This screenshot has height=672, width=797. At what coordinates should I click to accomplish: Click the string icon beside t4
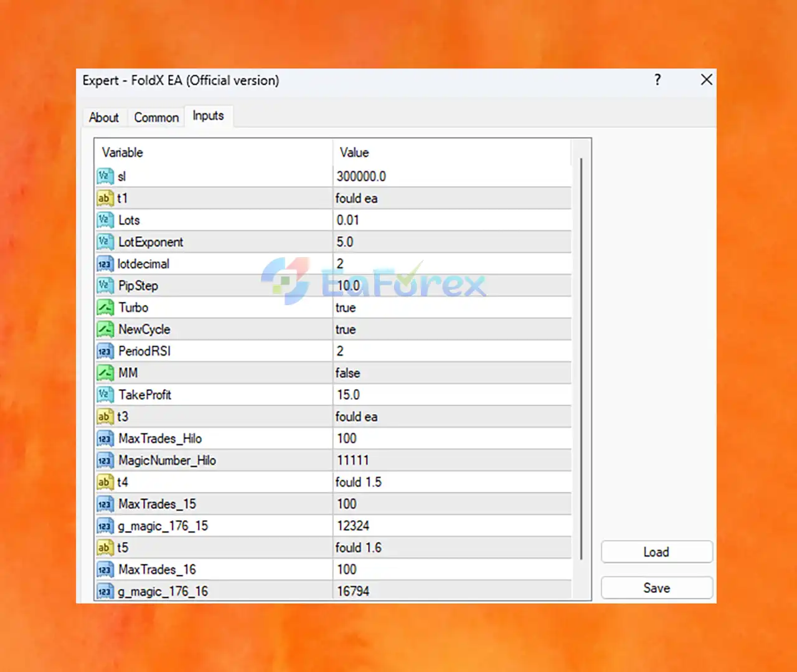click(x=105, y=482)
